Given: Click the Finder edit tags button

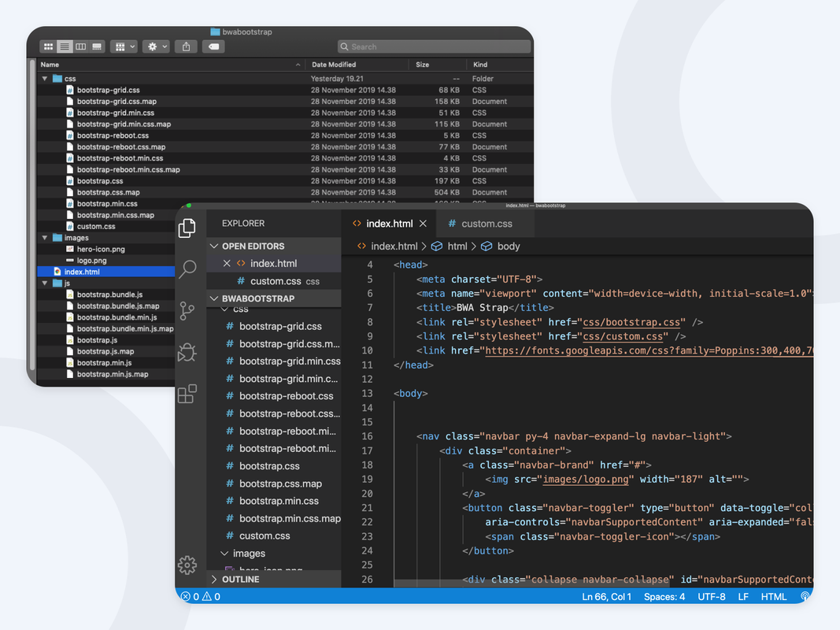Looking at the screenshot, I should 213,46.
